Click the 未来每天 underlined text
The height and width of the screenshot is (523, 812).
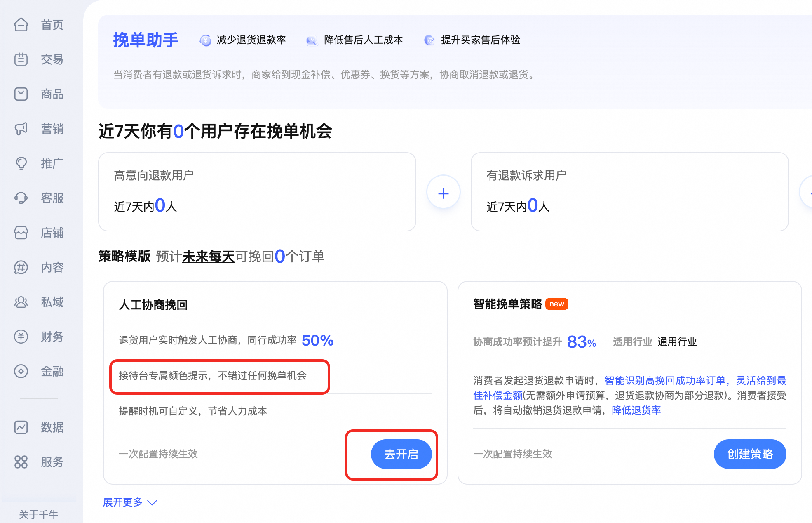(209, 257)
